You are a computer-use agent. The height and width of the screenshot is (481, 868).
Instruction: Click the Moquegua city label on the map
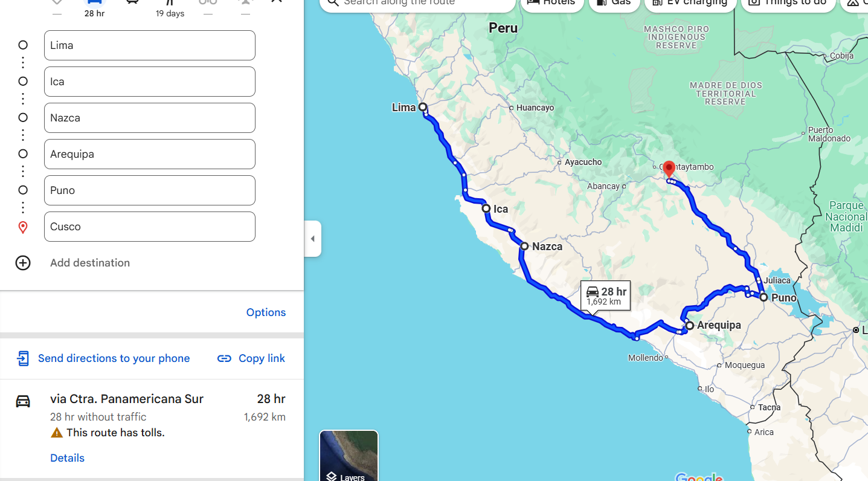[745, 365]
